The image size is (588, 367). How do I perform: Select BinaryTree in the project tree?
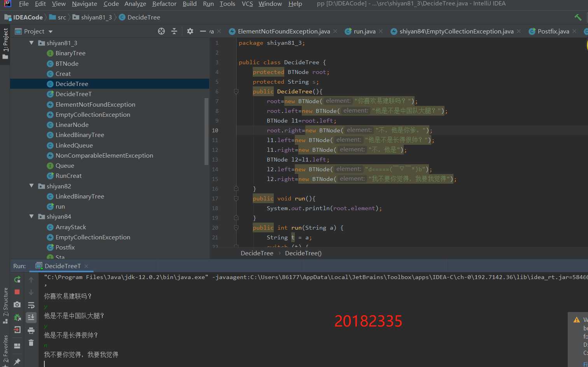coord(70,53)
